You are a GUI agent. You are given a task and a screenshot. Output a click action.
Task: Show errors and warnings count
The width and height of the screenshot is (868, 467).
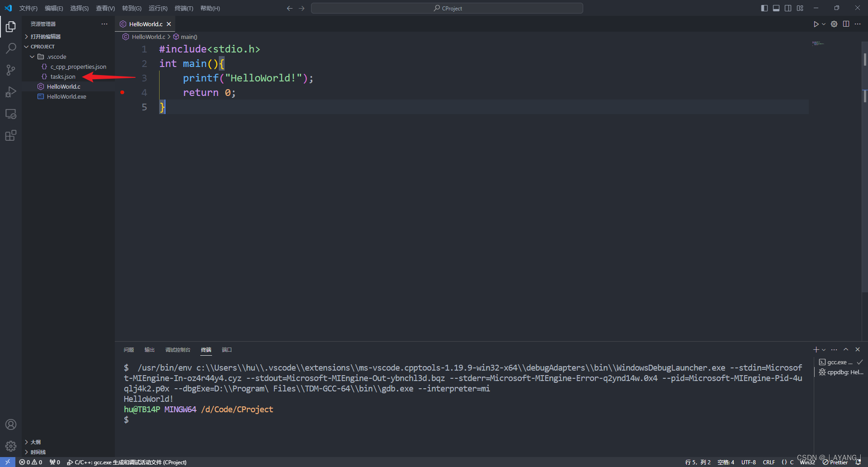[x=31, y=462]
